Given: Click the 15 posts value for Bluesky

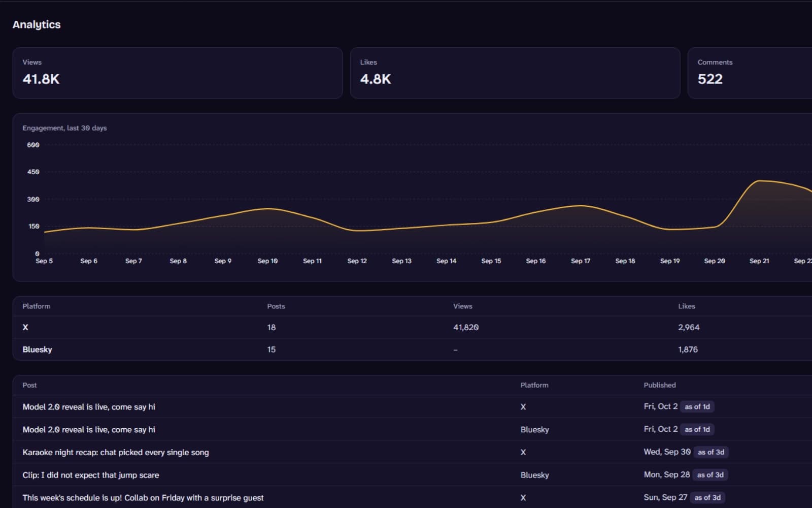Looking at the screenshot, I should (272, 350).
